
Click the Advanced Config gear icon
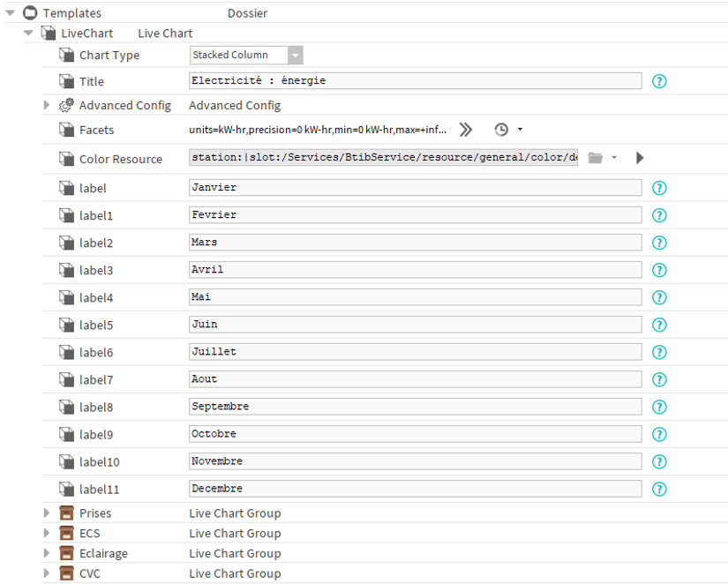pyautogui.click(x=66, y=105)
